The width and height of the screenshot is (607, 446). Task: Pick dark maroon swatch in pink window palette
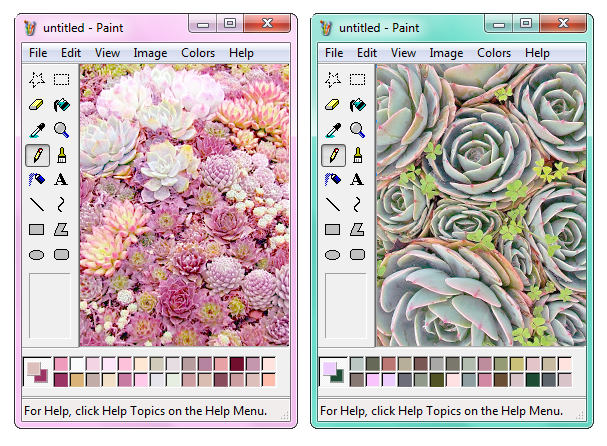tap(237, 364)
